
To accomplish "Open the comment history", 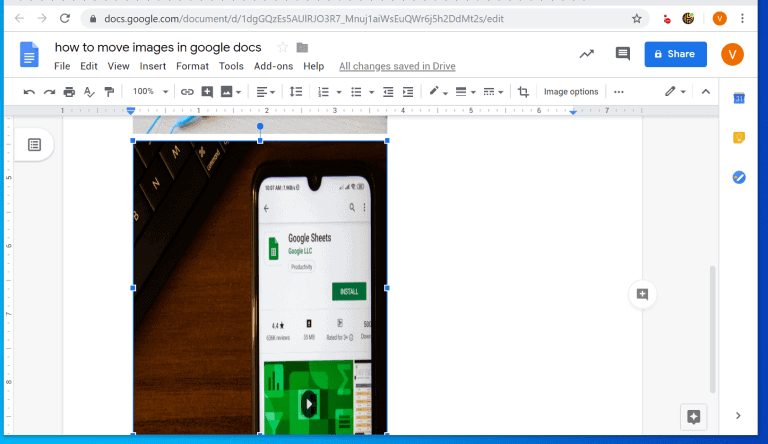I will tap(623, 53).
